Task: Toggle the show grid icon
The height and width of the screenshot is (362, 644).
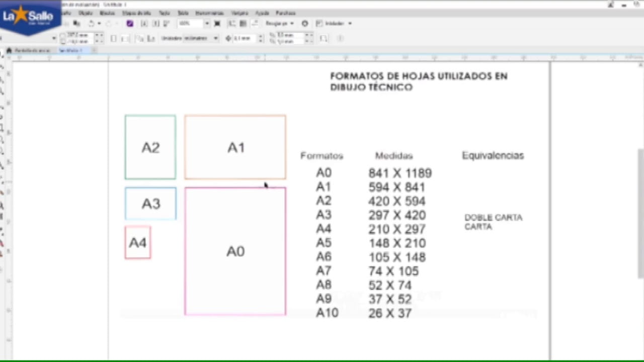Action: [x=243, y=24]
